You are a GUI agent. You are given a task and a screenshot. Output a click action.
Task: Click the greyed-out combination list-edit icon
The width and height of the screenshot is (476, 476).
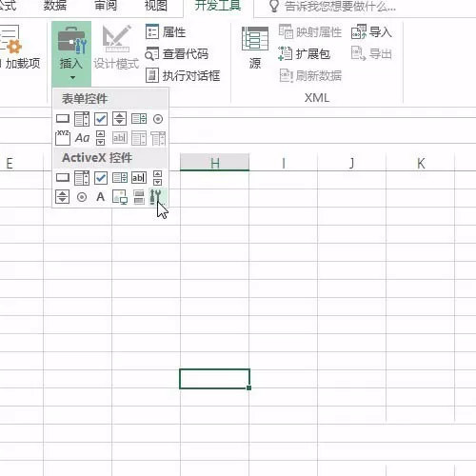(x=139, y=138)
